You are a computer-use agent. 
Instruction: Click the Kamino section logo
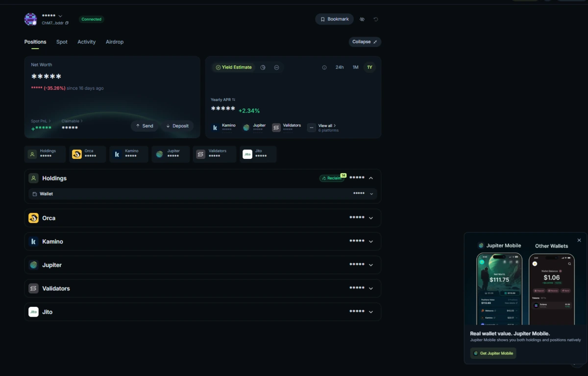pyautogui.click(x=33, y=242)
